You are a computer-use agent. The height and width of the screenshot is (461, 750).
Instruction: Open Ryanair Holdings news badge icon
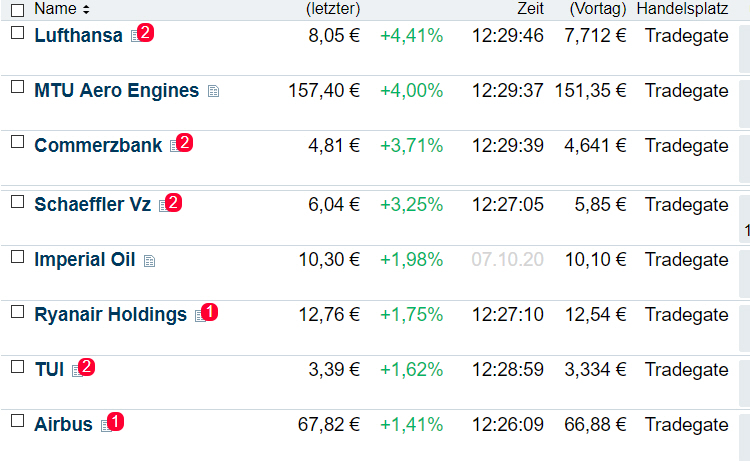coord(207,313)
